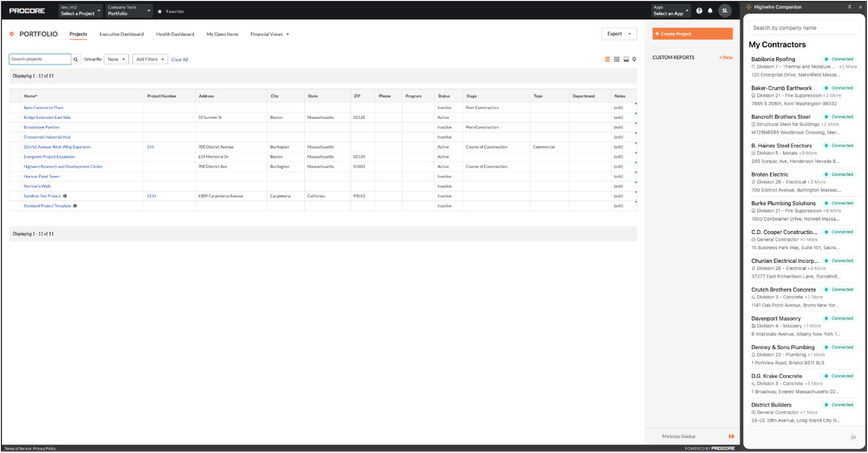Click the search magnifier next to Search projects
This screenshot has width=868, height=453.
point(76,59)
